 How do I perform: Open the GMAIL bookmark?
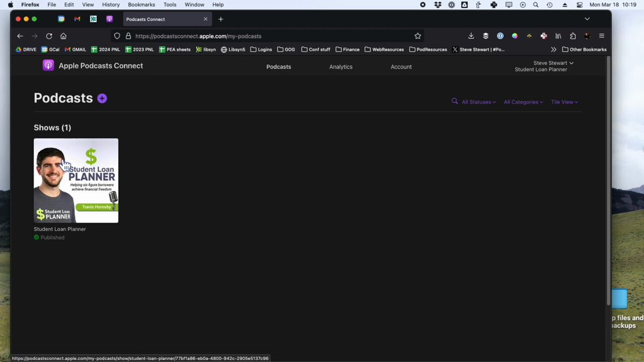(75, 49)
